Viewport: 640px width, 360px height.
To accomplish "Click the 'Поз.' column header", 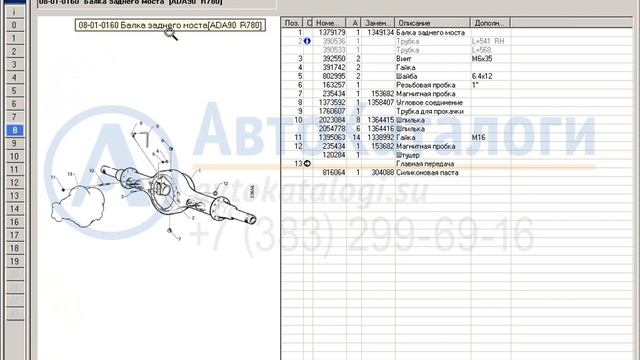I will [292, 23].
